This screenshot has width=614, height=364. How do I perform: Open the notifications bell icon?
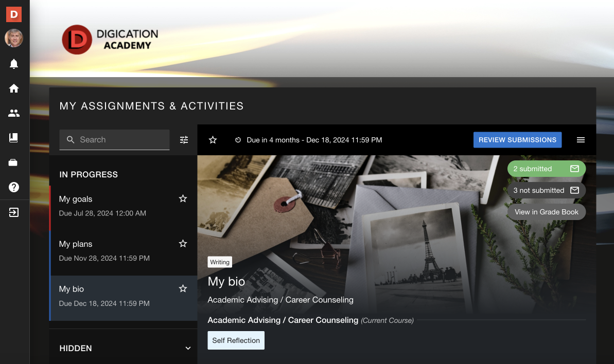[x=14, y=64]
